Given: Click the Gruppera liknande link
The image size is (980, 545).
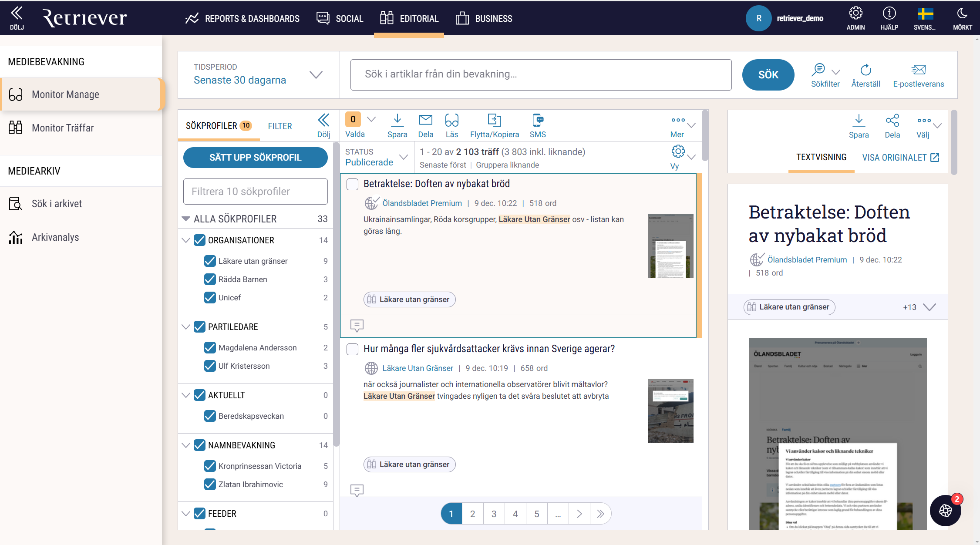Looking at the screenshot, I should [x=507, y=165].
